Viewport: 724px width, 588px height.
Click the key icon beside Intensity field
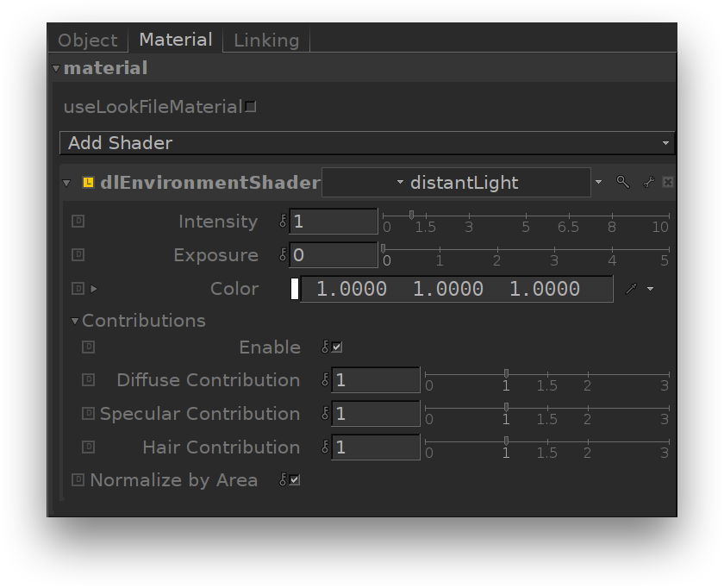283,222
